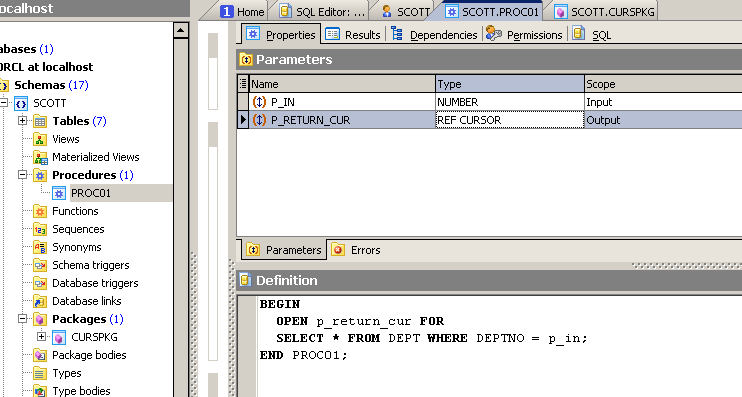The height and width of the screenshot is (397, 742).
Task: Click the Definition panel header icon
Action: (245, 280)
